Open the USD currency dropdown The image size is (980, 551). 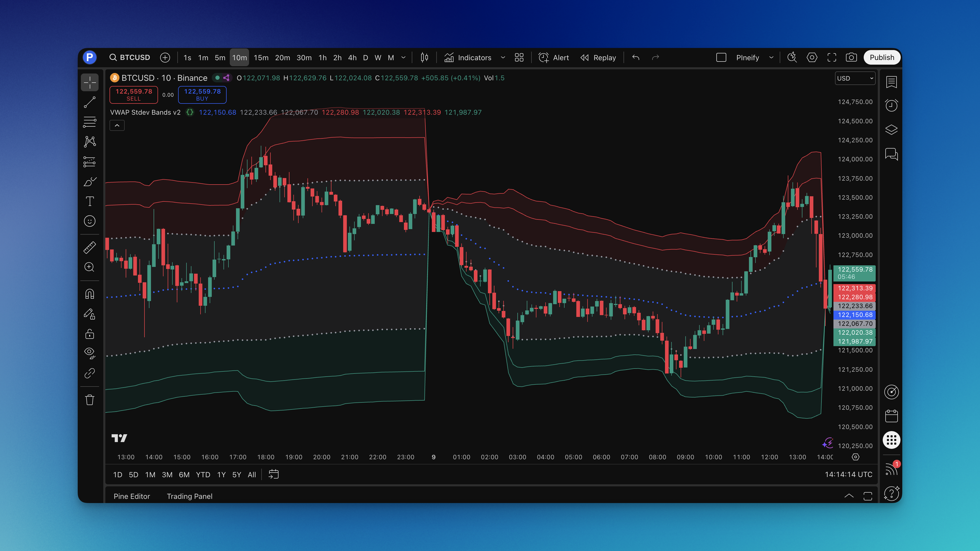855,78
